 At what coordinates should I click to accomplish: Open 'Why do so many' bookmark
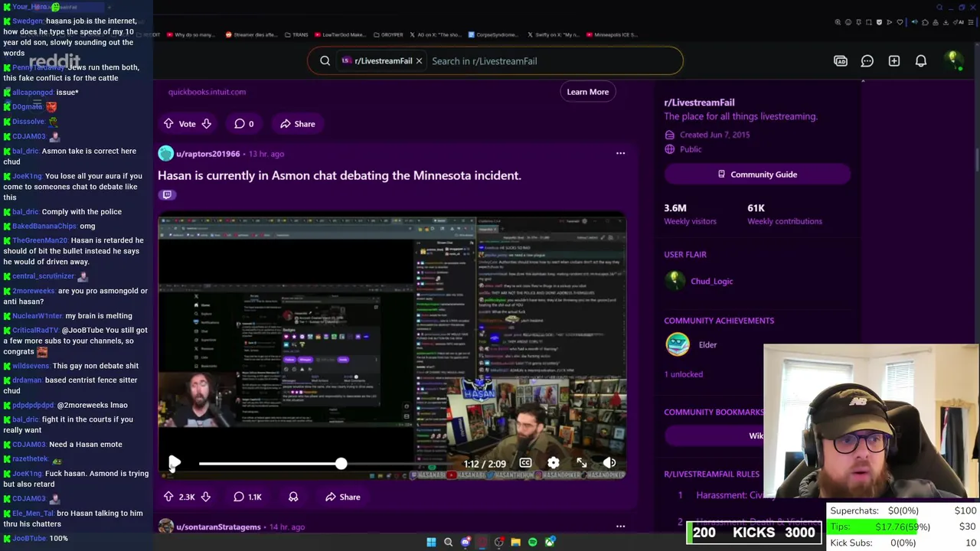pos(191,34)
